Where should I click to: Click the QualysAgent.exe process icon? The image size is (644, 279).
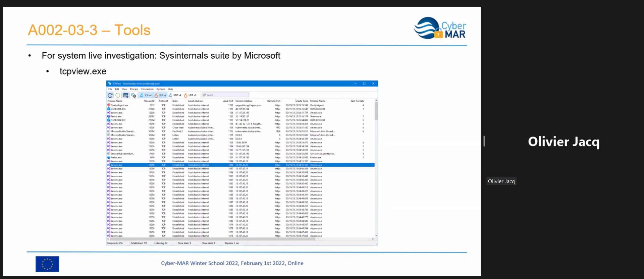pyautogui.click(x=109, y=105)
